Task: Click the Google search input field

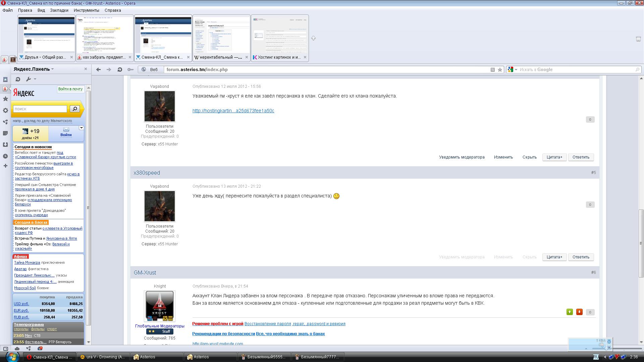Action: pos(576,70)
